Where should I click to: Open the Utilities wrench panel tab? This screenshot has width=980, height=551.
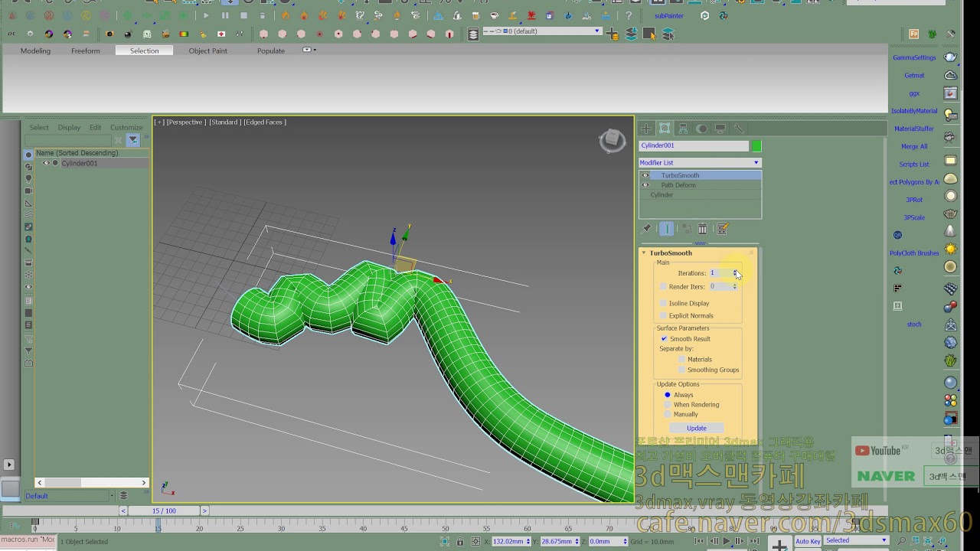pyautogui.click(x=739, y=129)
